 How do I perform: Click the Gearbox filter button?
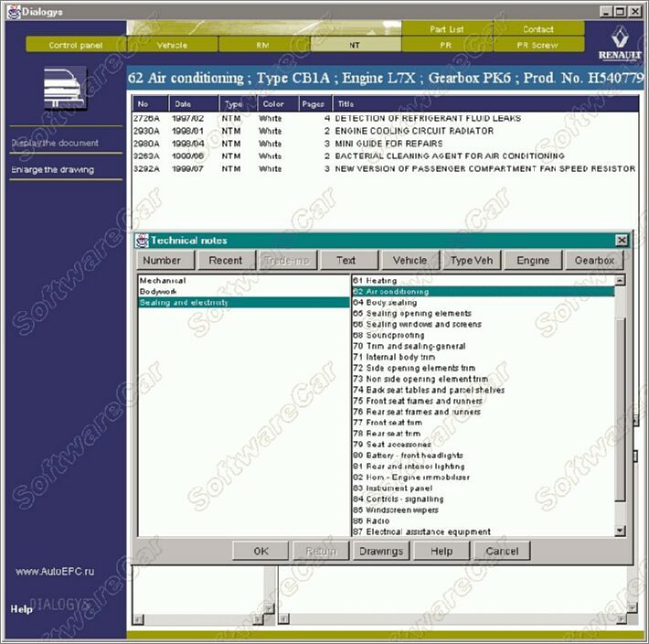click(594, 261)
